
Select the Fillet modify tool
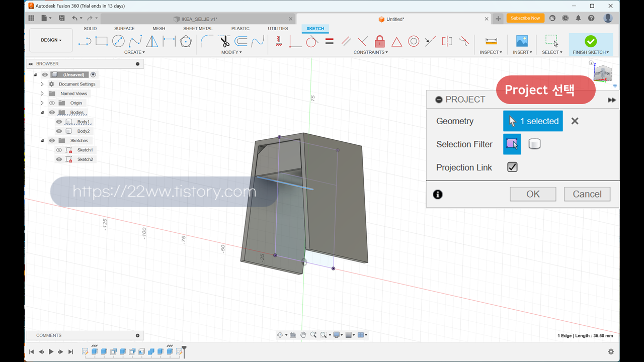[x=206, y=41]
